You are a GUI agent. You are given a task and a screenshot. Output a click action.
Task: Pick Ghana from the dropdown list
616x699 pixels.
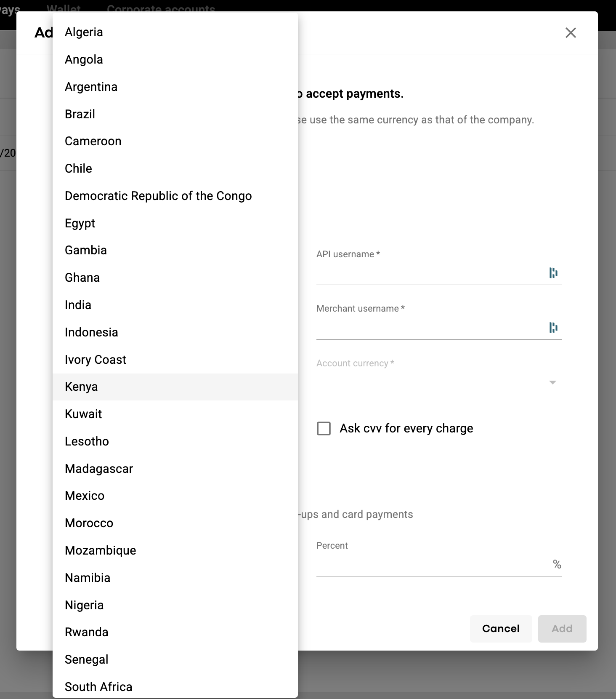82,277
